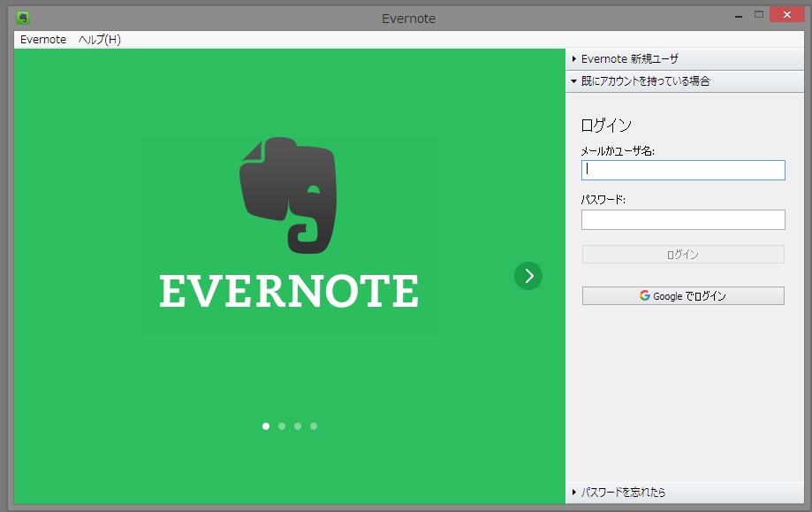The width and height of the screenshot is (812, 512).
Task: Collapse the 既にアカウントを持っている場合 section
Action: point(685,81)
